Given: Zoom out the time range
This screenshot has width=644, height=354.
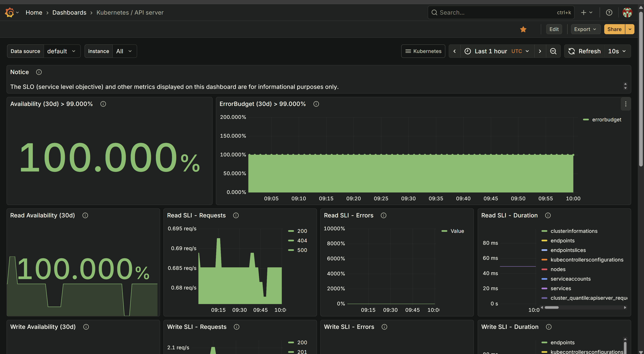Looking at the screenshot, I should click(x=553, y=51).
